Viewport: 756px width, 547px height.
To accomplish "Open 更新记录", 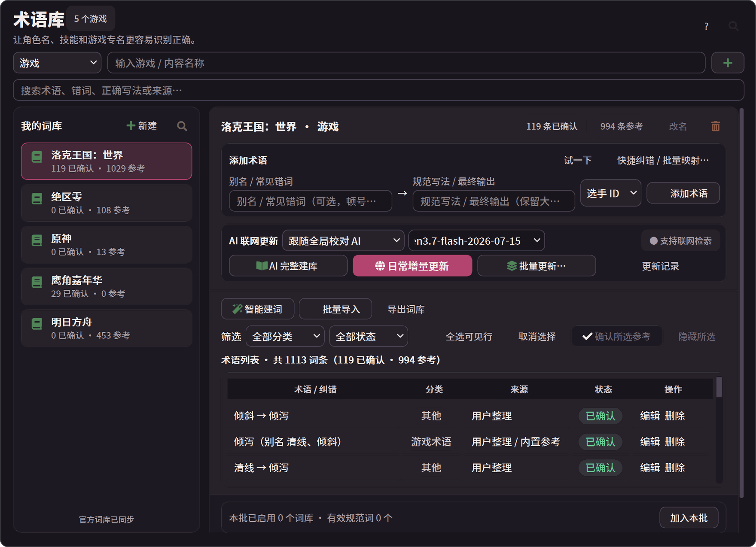I will pos(660,266).
